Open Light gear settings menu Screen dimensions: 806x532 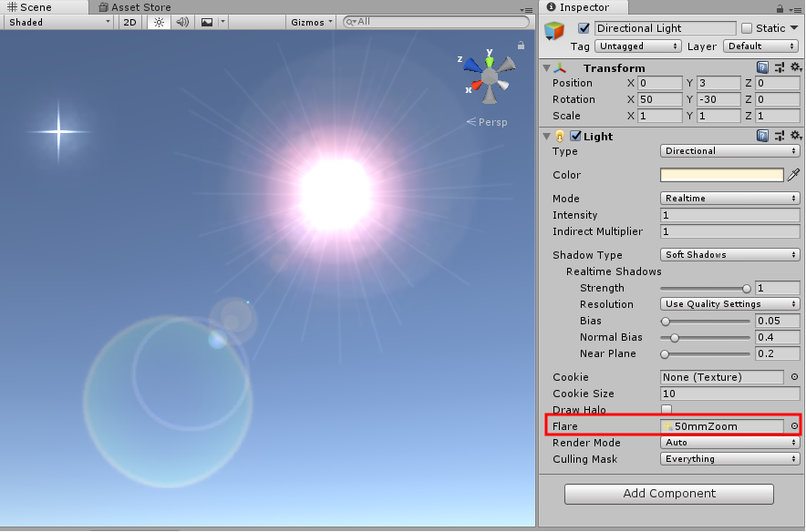tap(796, 136)
